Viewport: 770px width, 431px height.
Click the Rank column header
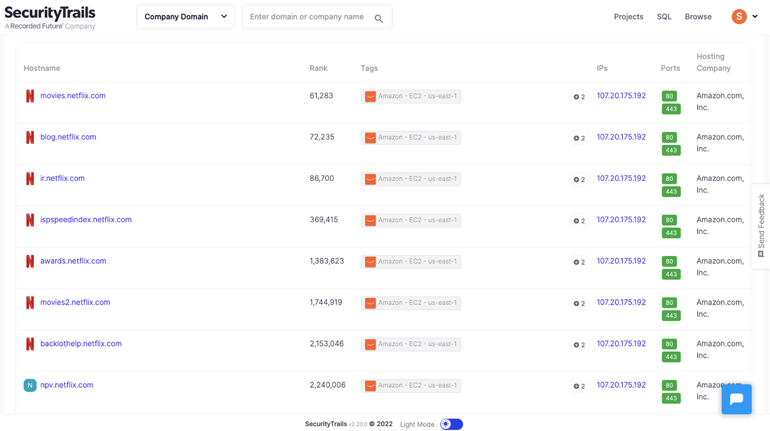tap(318, 68)
